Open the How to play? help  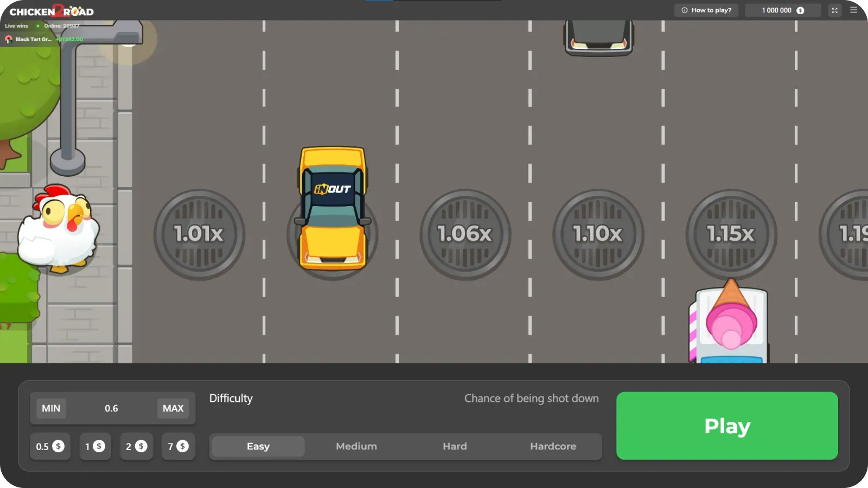706,10
